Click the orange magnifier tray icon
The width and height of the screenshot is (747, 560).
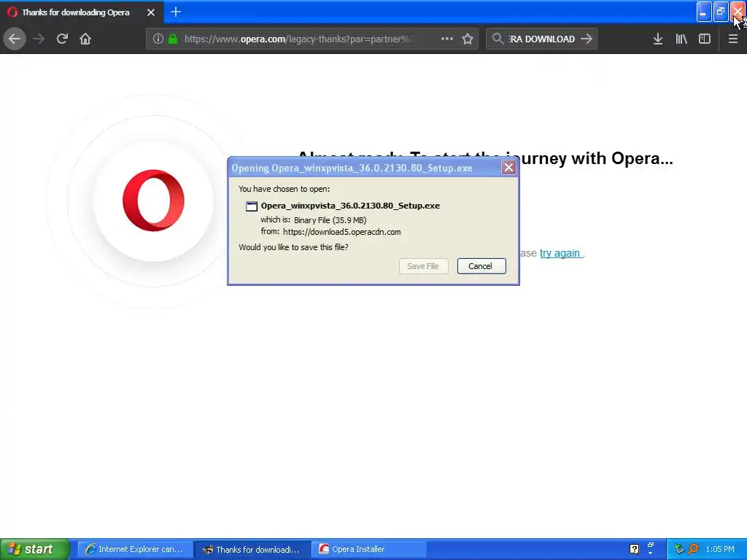[694, 549]
